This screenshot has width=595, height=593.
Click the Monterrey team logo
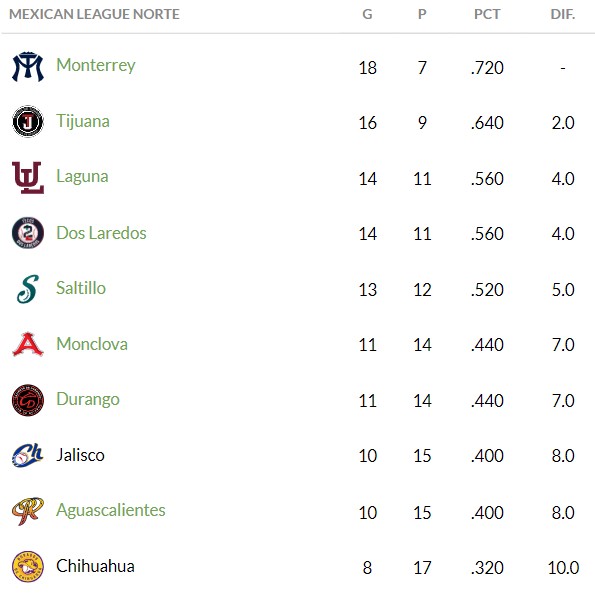28,67
